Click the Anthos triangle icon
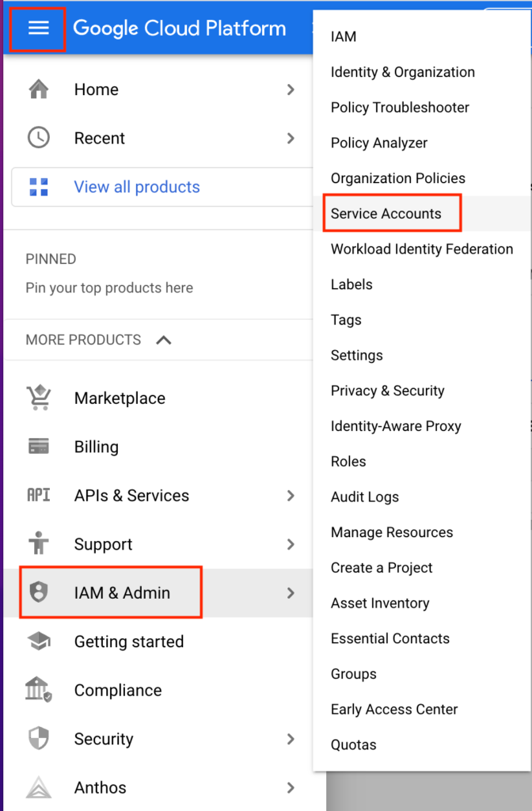This screenshot has width=532, height=811. coord(39,787)
